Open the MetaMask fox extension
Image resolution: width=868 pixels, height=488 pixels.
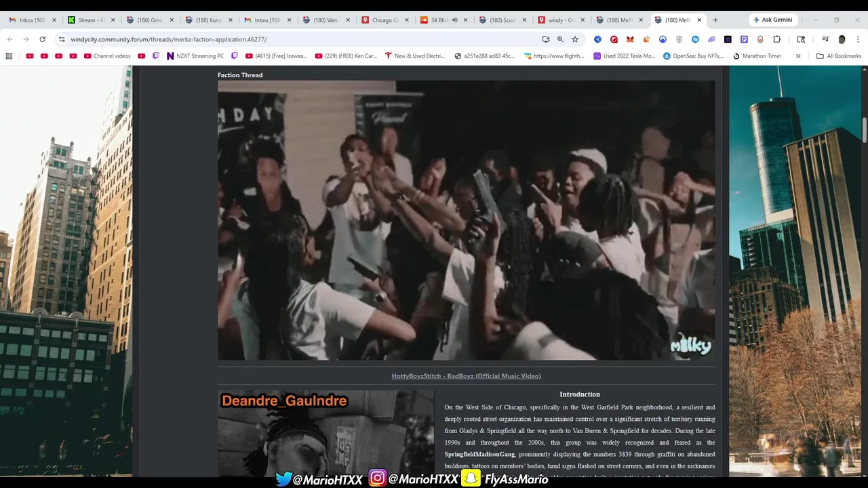coord(630,39)
